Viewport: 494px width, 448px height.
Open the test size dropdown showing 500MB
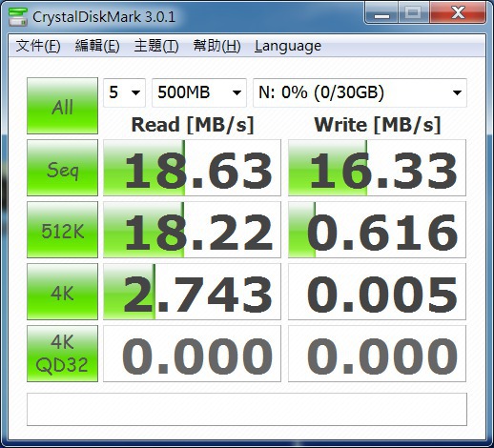coord(199,92)
